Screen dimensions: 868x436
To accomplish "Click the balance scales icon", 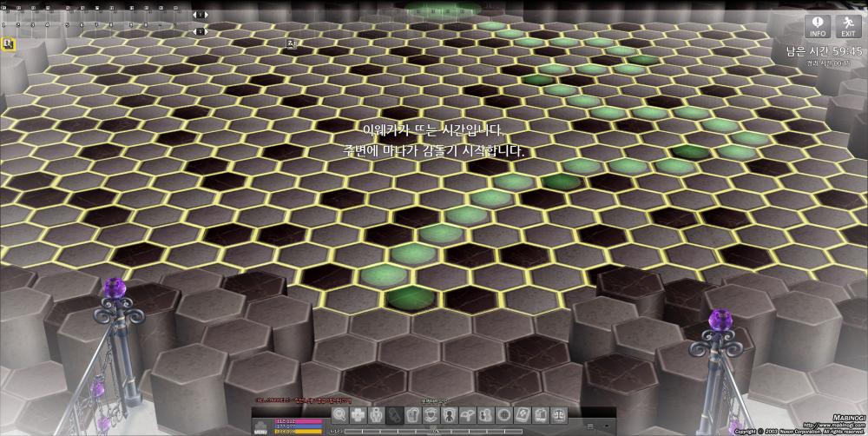I will tap(558, 415).
